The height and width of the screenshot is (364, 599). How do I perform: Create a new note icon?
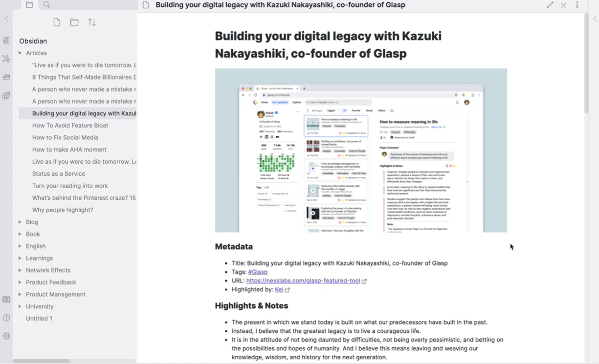click(x=57, y=22)
